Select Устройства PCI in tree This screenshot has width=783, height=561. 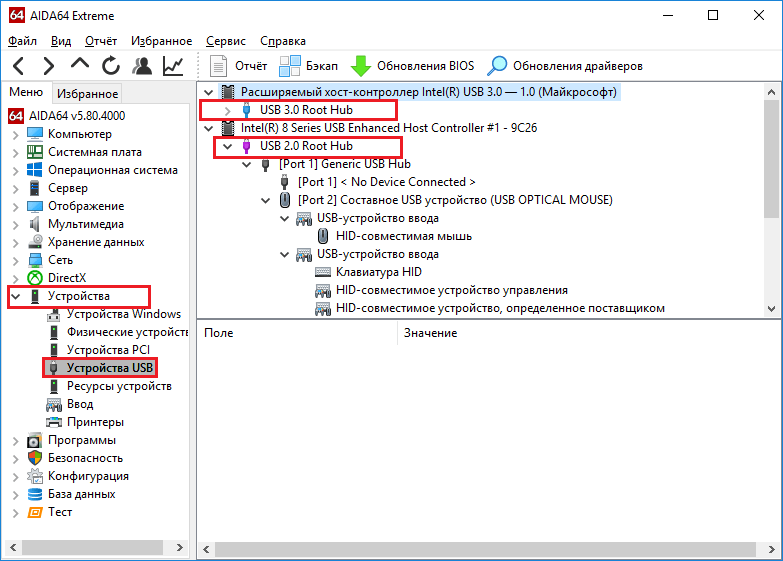pos(108,350)
